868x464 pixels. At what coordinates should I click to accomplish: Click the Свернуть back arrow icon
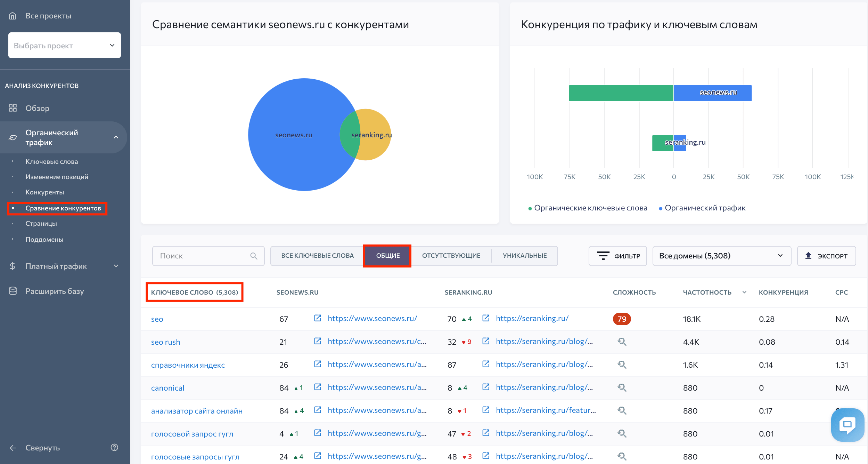click(13, 448)
